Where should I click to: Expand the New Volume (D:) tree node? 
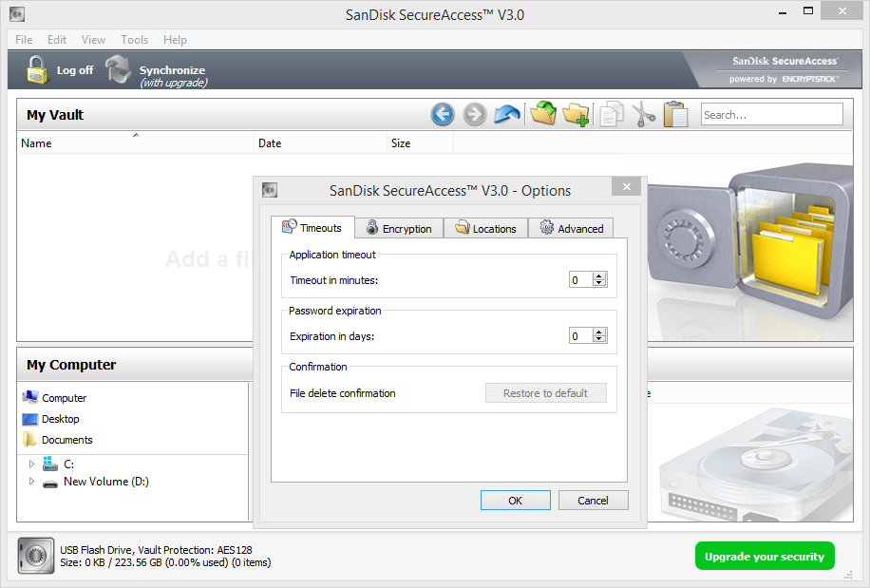31,482
